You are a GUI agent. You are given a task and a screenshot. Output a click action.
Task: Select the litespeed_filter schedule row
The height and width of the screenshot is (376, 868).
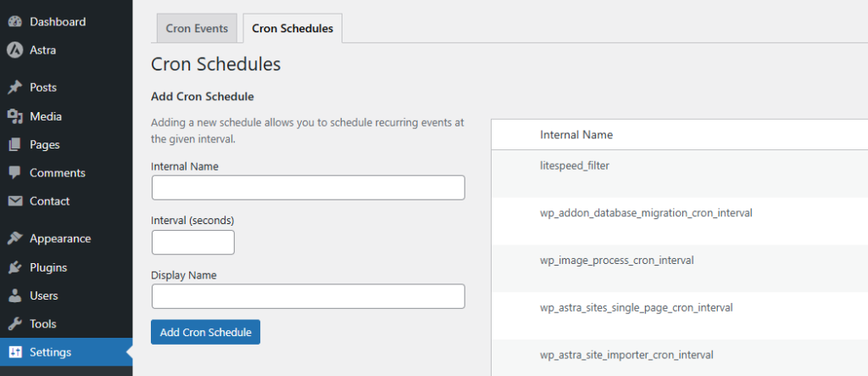coord(574,166)
